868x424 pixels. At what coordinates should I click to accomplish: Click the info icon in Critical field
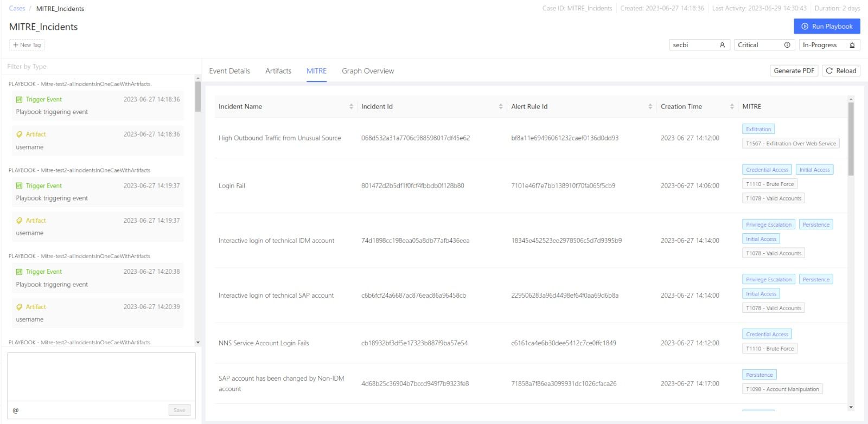click(x=787, y=46)
